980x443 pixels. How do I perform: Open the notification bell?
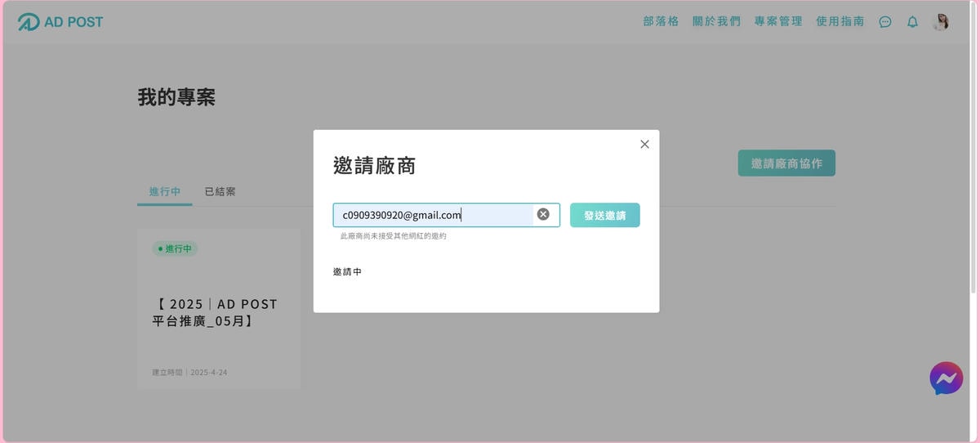point(912,22)
